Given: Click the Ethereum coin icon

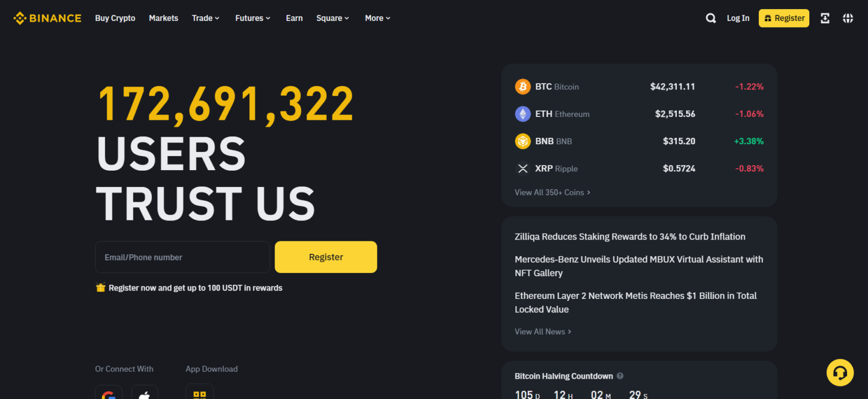Looking at the screenshot, I should (x=523, y=114).
